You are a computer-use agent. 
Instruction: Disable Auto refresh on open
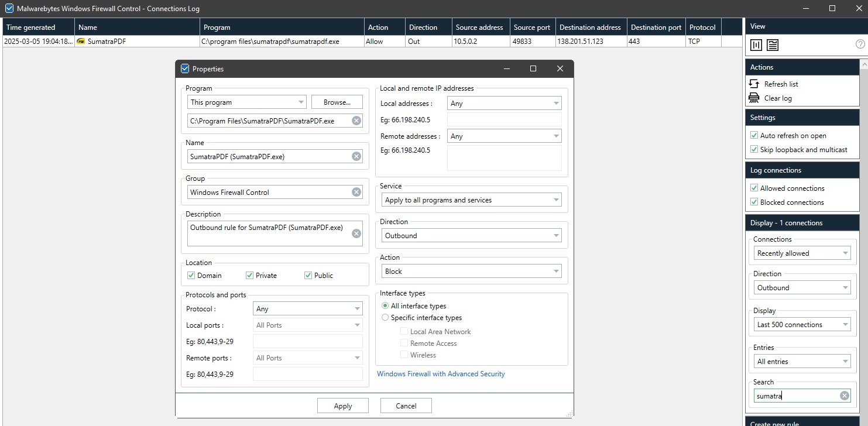754,135
